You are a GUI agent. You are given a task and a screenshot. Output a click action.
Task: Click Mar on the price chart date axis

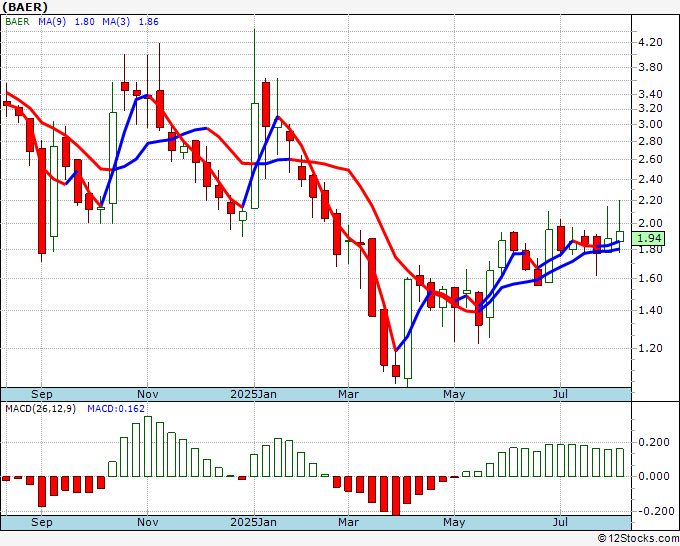pos(349,395)
